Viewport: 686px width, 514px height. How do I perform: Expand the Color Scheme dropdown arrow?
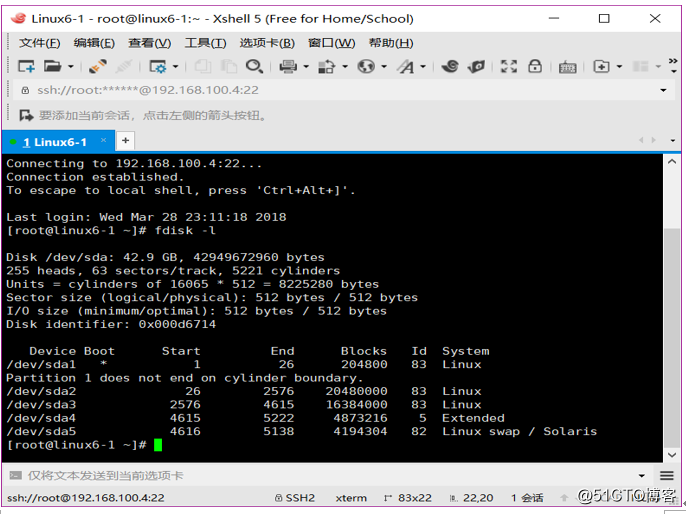(x=345, y=67)
